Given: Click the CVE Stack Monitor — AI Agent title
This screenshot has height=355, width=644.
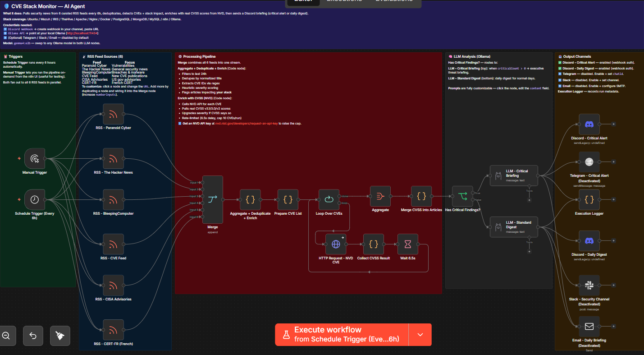Looking at the screenshot, I should (x=48, y=7).
